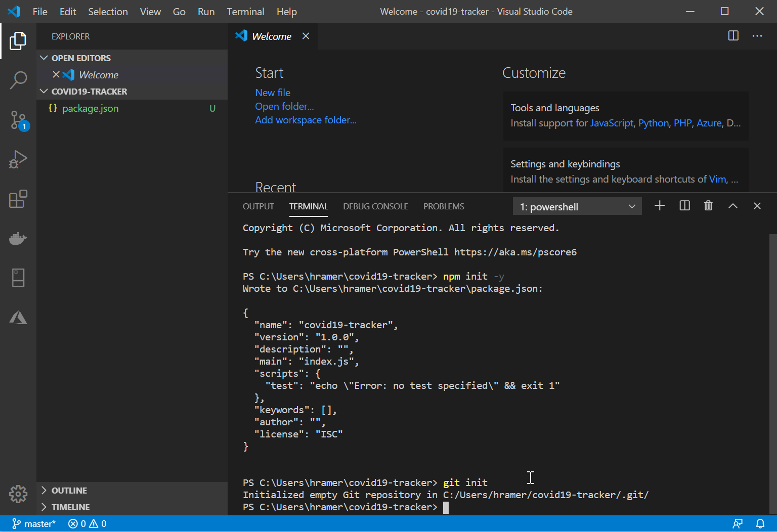Click VS Code logo in title bar
777x532 pixels.
point(14,11)
